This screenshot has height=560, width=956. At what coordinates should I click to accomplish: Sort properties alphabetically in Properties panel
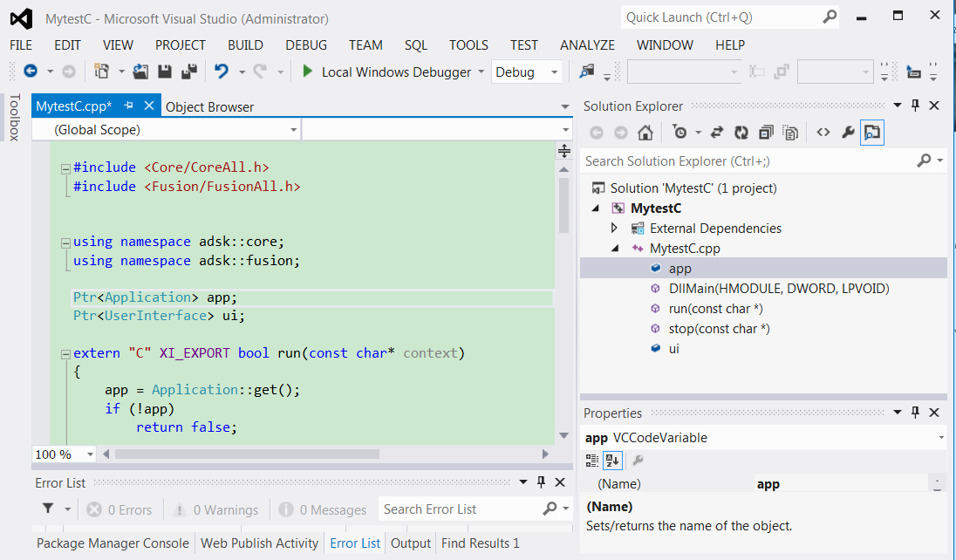(x=612, y=460)
